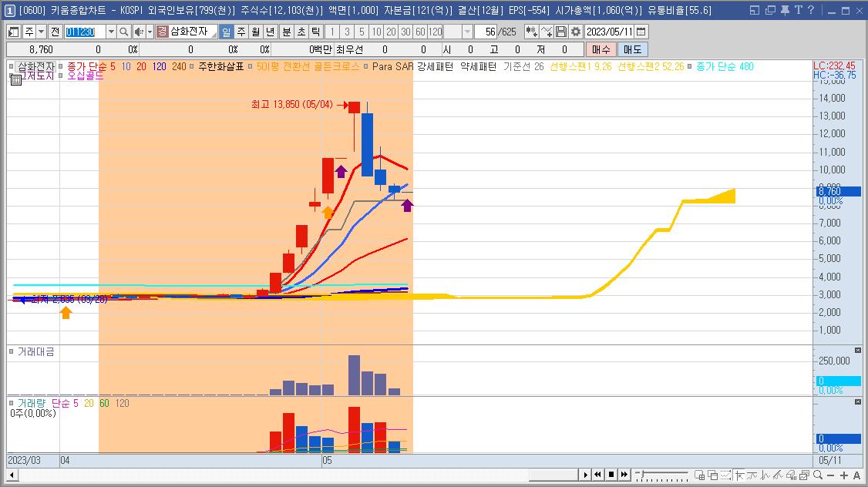Select the 년 (yearly) period toggle
The height and width of the screenshot is (487, 868).
point(270,32)
